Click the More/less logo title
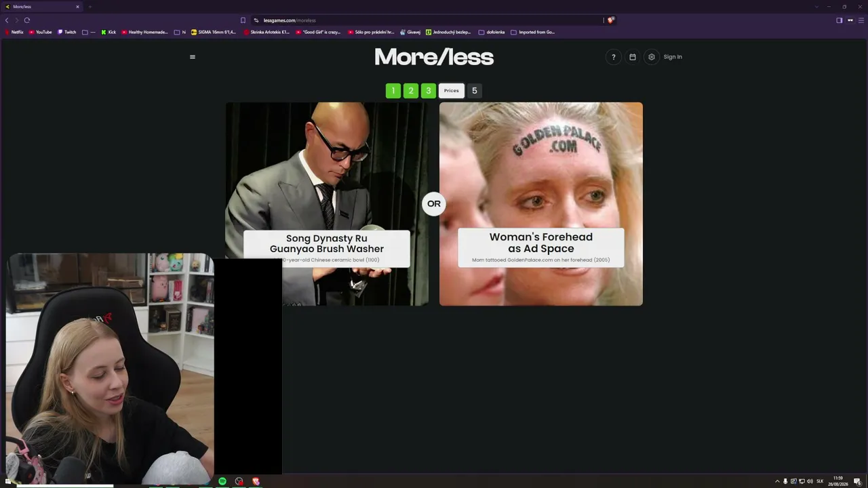This screenshot has width=868, height=488. [434, 57]
